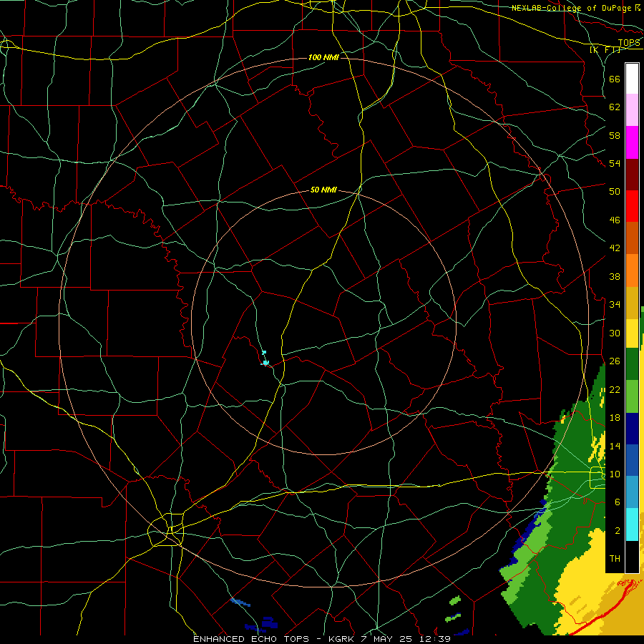Screen dimensions: 644x644
Task: Click the "100 NMI" range ring label
Action: [323, 57]
